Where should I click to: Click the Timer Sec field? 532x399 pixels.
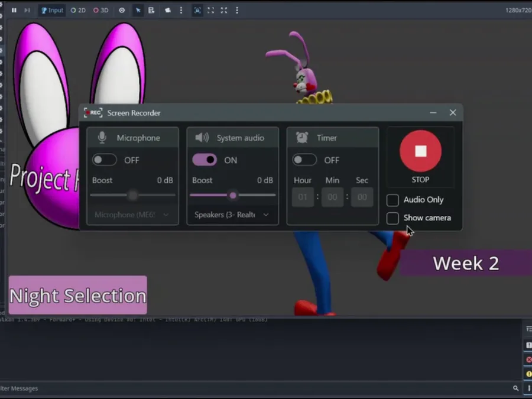tap(362, 197)
